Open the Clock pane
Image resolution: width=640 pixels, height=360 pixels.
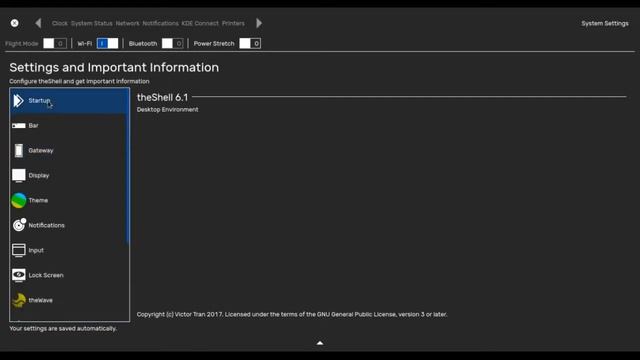click(x=60, y=23)
